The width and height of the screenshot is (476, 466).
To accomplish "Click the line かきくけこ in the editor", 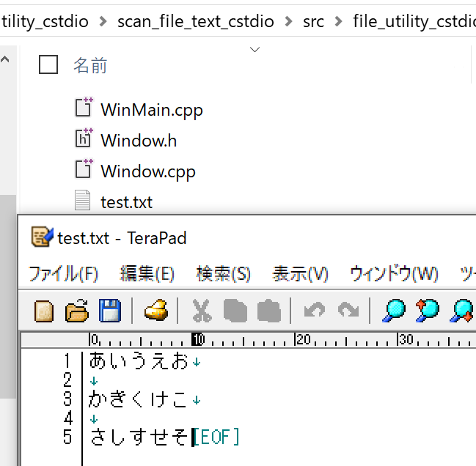I will click(137, 399).
